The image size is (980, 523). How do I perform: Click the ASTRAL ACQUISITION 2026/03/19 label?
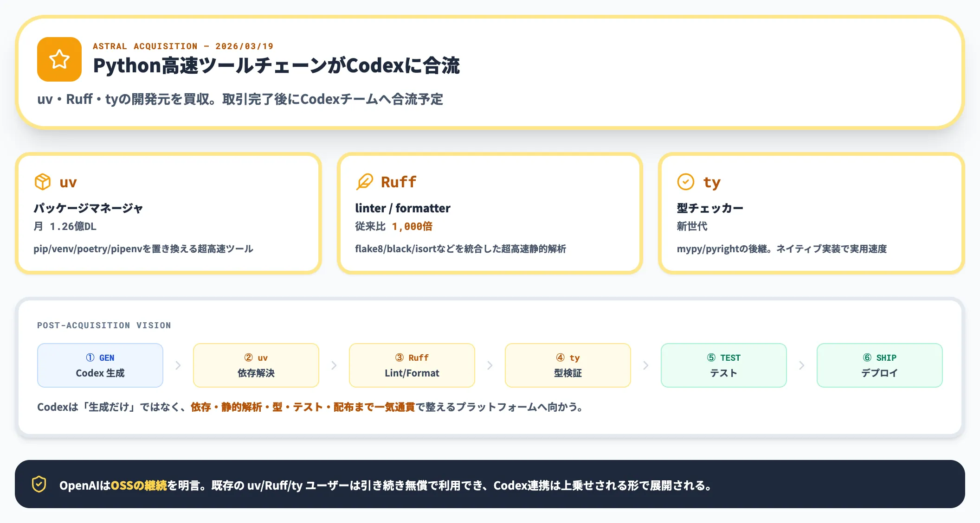[183, 46]
